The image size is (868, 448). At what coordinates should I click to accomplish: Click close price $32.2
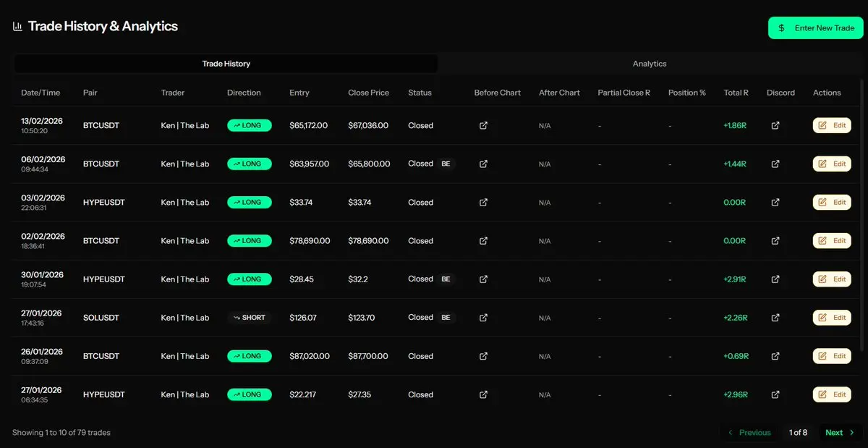(358, 279)
